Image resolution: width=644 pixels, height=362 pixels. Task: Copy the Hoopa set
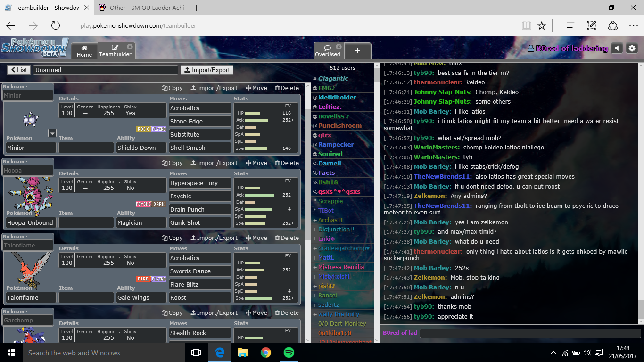pyautogui.click(x=172, y=163)
